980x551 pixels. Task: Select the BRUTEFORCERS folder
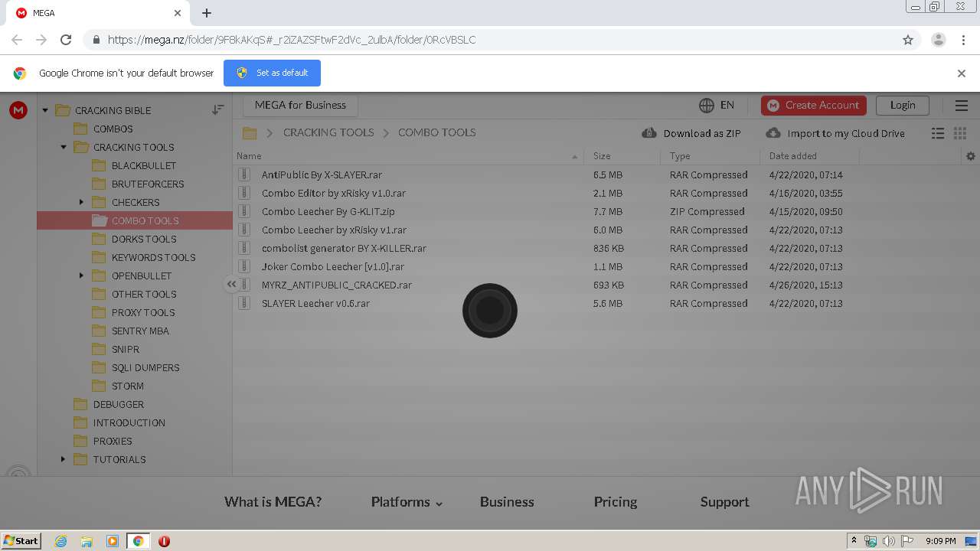click(x=148, y=184)
